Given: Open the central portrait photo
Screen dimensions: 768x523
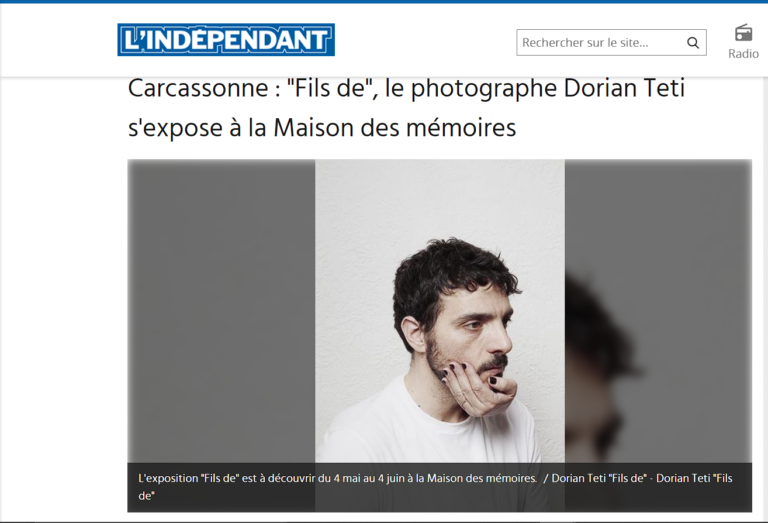Looking at the screenshot, I should [440, 311].
